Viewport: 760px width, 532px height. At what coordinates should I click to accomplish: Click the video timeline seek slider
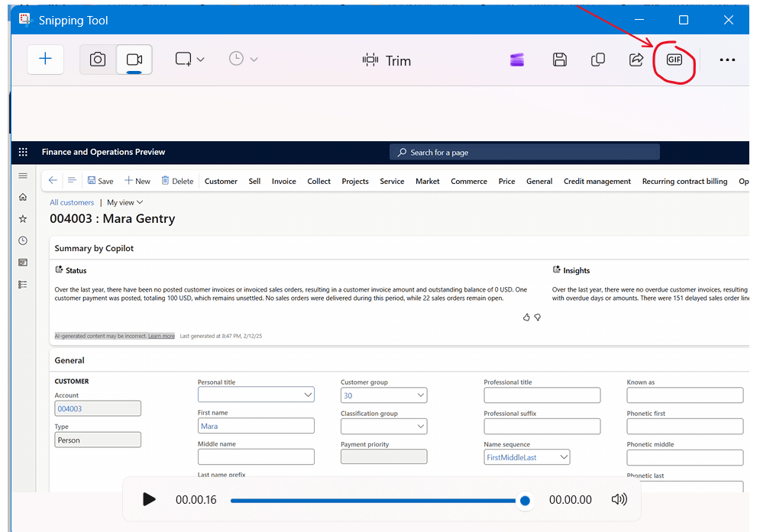coord(373,501)
